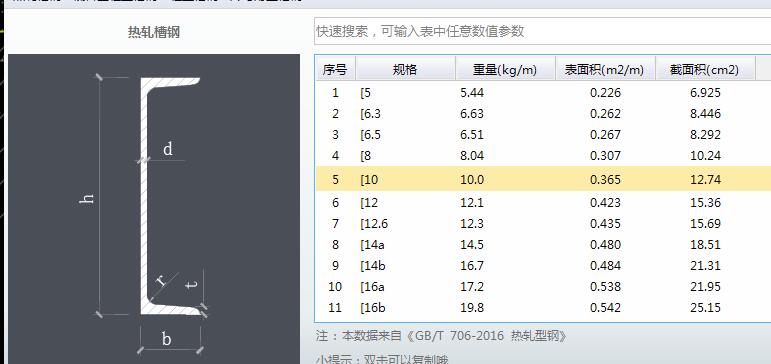This screenshot has height=364, width=771.
Task: Sort by 表面积(m2/m) column header
Action: click(605, 70)
